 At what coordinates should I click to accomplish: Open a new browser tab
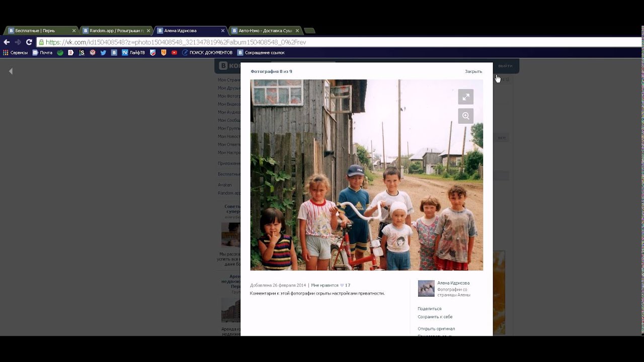pyautogui.click(x=310, y=31)
